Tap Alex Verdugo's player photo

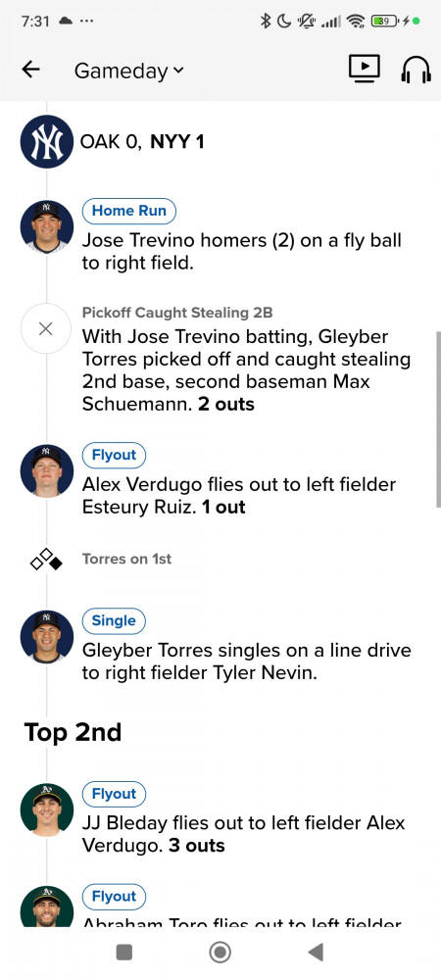click(x=47, y=470)
